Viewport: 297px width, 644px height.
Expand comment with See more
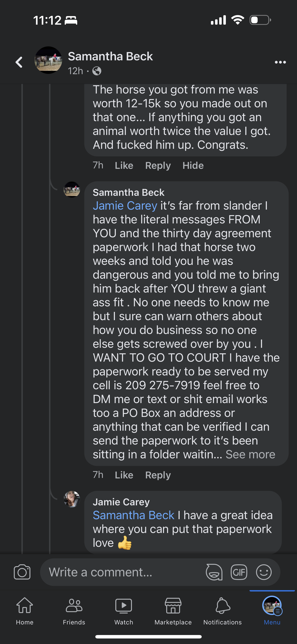point(250,454)
